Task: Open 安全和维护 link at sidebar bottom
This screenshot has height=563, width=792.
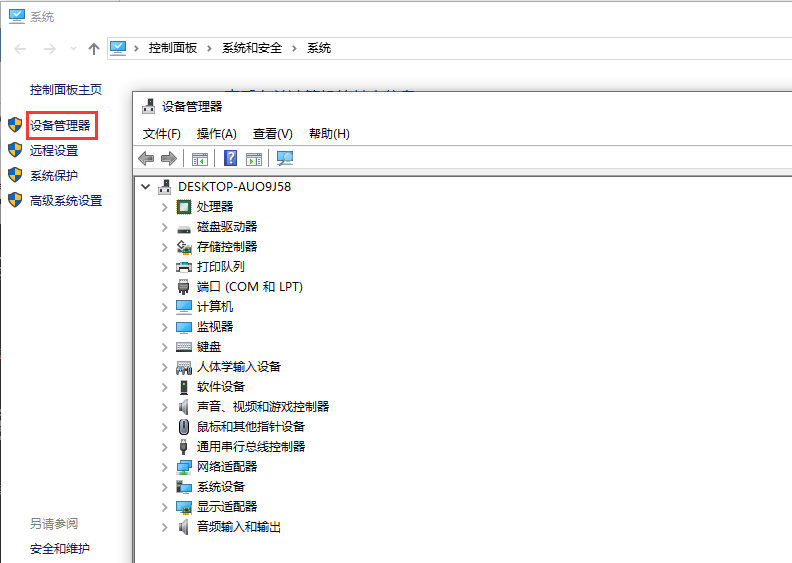Action: [x=60, y=548]
